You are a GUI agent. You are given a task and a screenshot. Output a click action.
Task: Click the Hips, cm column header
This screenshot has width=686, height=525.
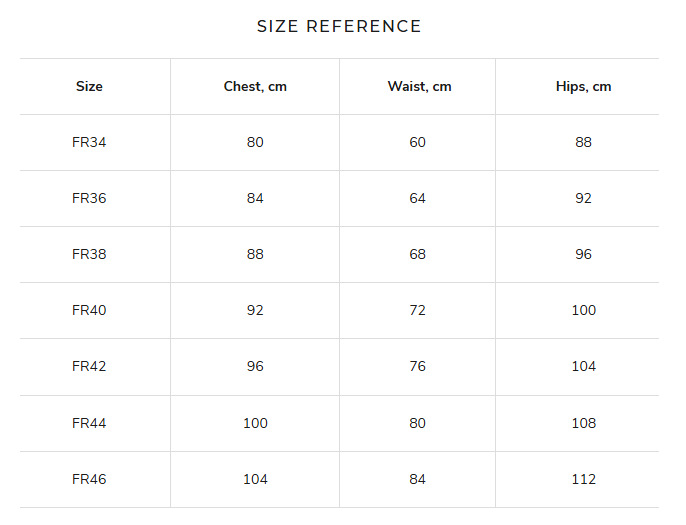coord(583,86)
